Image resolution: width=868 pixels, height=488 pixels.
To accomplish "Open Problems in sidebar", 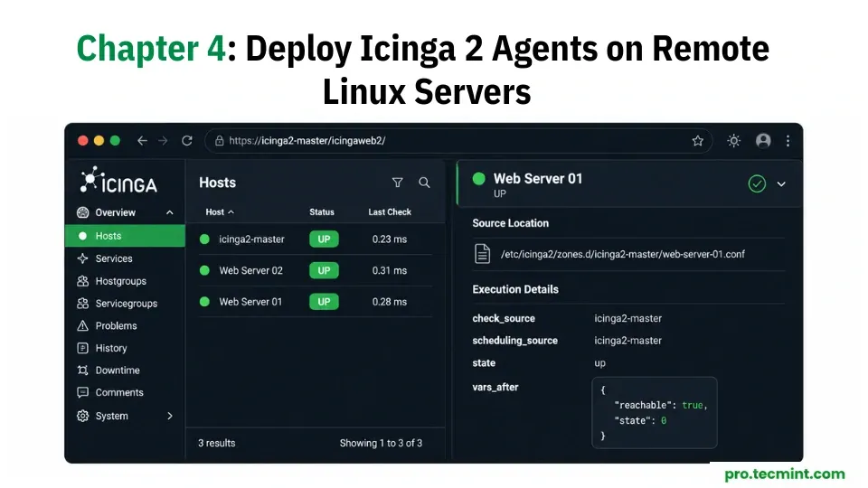I will point(116,326).
